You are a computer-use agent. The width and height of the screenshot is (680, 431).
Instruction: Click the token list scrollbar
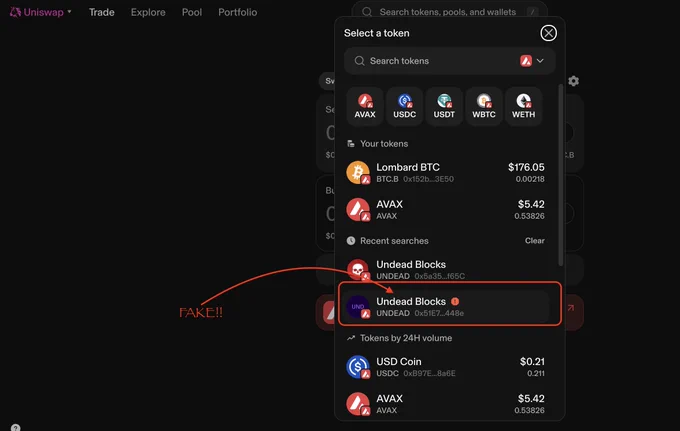pos(560,175)
